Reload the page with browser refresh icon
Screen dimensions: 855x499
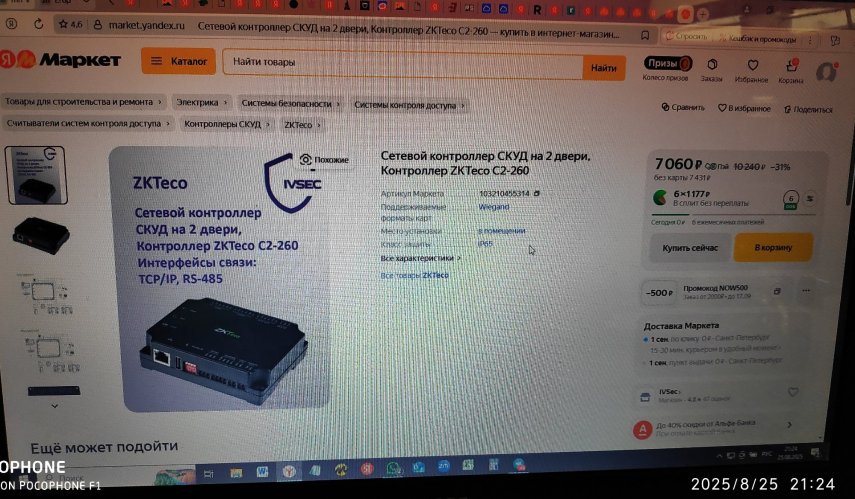point(38,24)
